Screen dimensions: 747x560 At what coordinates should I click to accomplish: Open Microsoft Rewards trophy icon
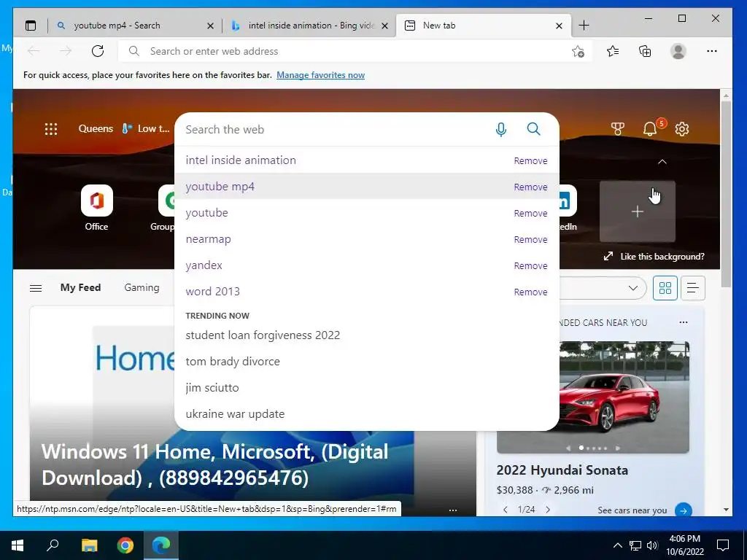click(617, 128)
